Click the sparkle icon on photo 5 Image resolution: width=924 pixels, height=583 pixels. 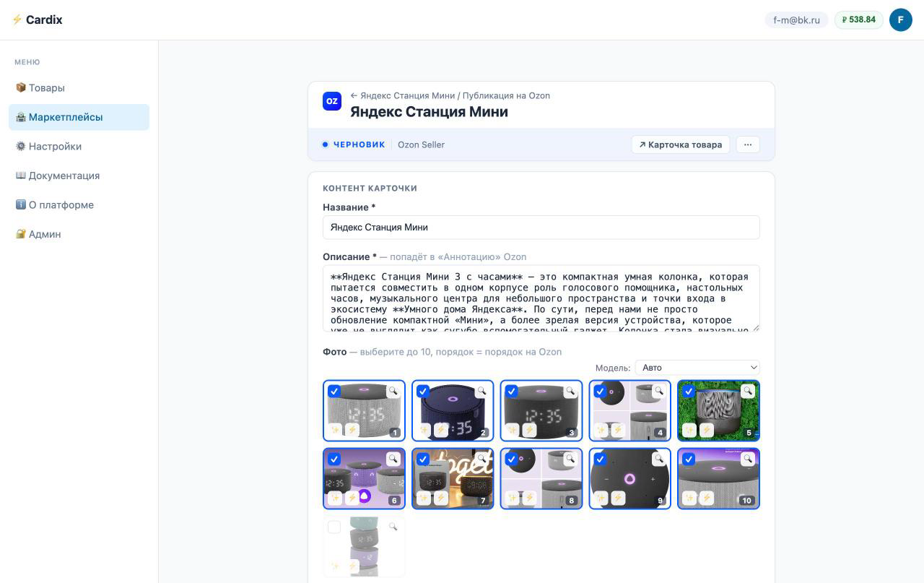tap(690, 430)
